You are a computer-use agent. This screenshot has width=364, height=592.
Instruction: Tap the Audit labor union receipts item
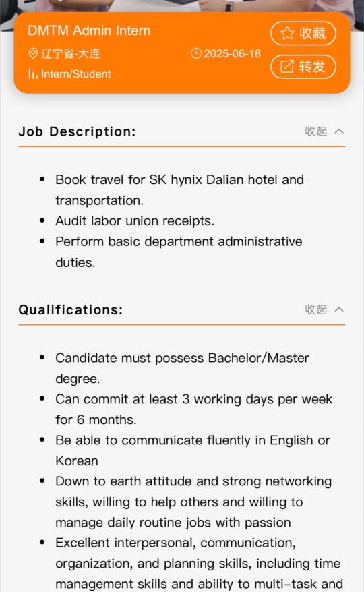135,220
